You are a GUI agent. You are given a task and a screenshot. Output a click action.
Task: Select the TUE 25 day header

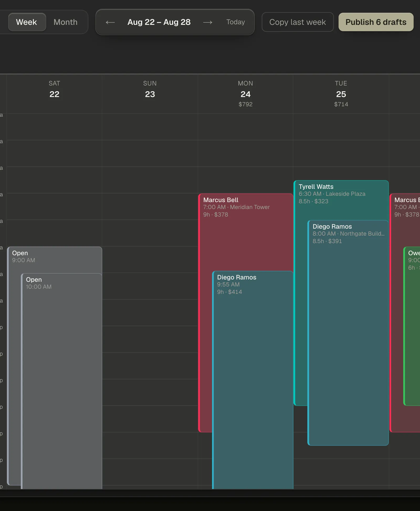pyautogui.click(x=341, y=94)
